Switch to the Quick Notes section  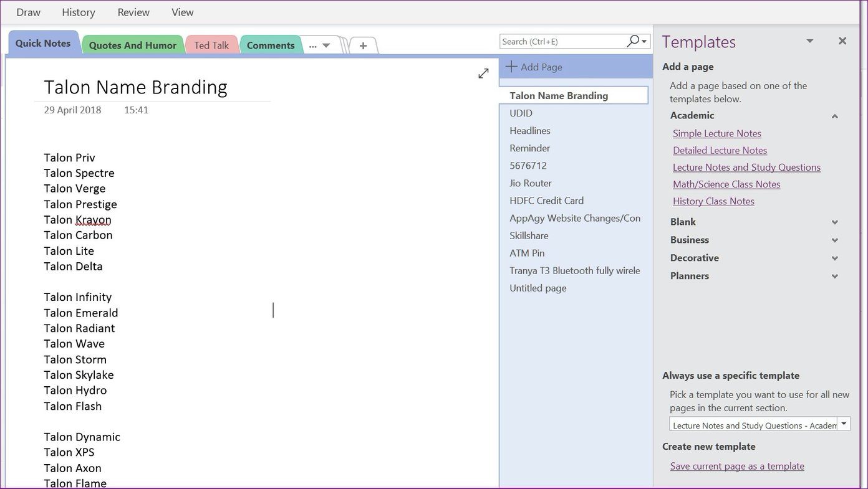(x=43, y=43)
